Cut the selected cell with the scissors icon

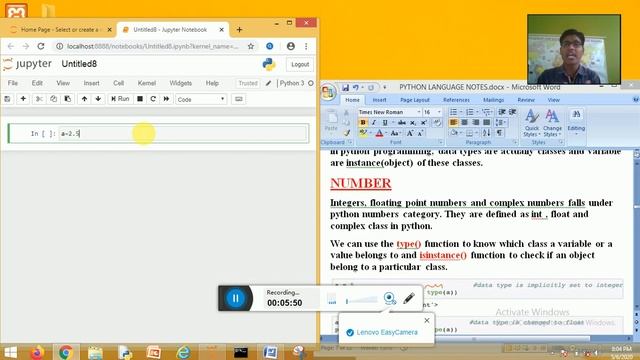coord(39,99)
